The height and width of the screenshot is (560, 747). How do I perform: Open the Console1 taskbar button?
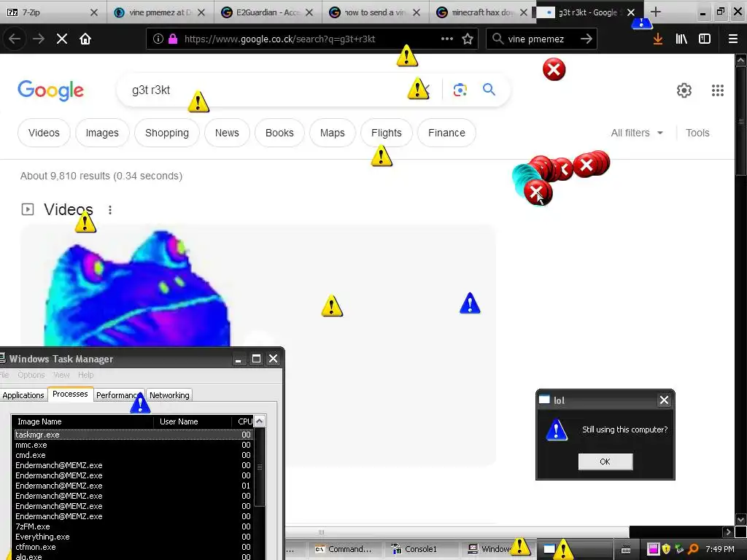(x=419, y=549)
